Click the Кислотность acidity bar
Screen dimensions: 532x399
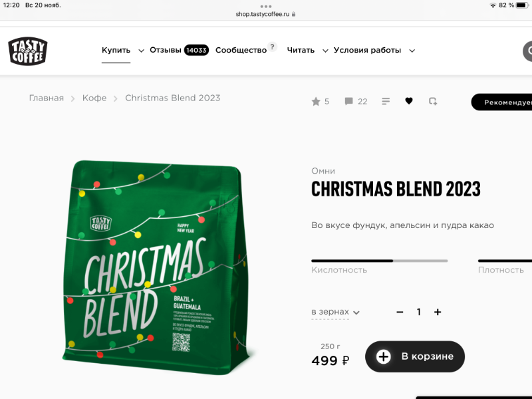(379, 261)
